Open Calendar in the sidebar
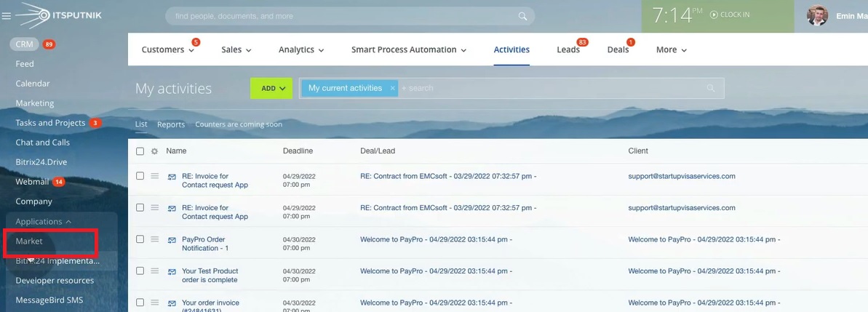The width and height of the screenshot is (868, 312). pyautogui.click(x=33, y=84)
